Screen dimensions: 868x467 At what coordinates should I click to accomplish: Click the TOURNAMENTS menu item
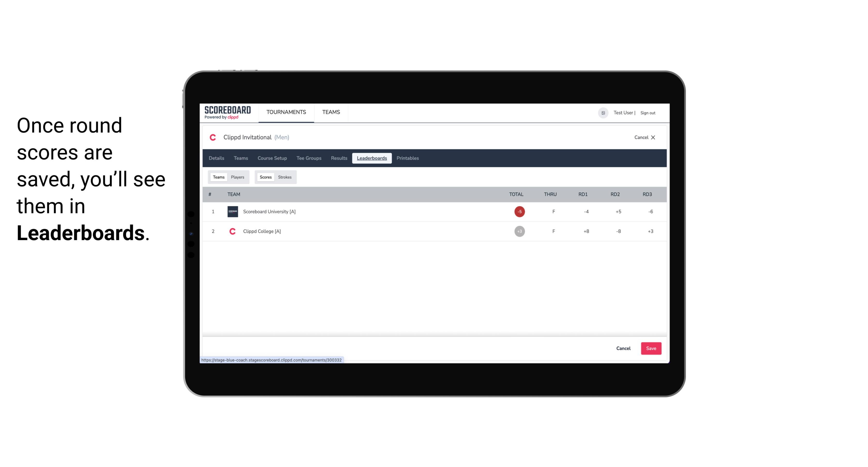pyautogui.click(x=287, y=112)
